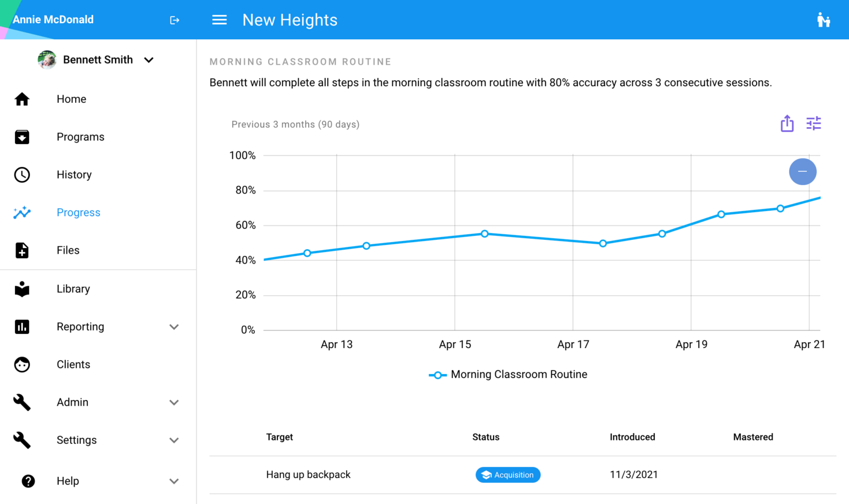Open Programs from the sidebar
The width and height of the screenshot is (849, 504).
[x=80, y=137]
